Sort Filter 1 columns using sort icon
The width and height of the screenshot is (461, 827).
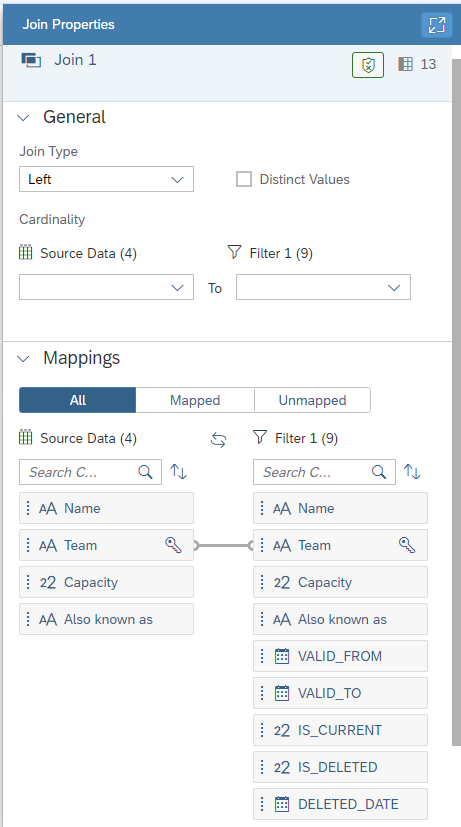(x=412, y=472)
